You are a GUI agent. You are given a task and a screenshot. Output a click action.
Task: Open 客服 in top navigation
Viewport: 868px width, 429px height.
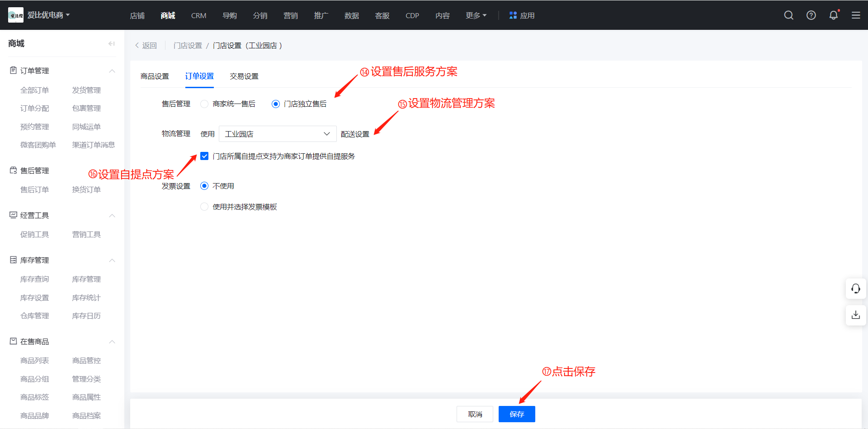pos(382,15)
